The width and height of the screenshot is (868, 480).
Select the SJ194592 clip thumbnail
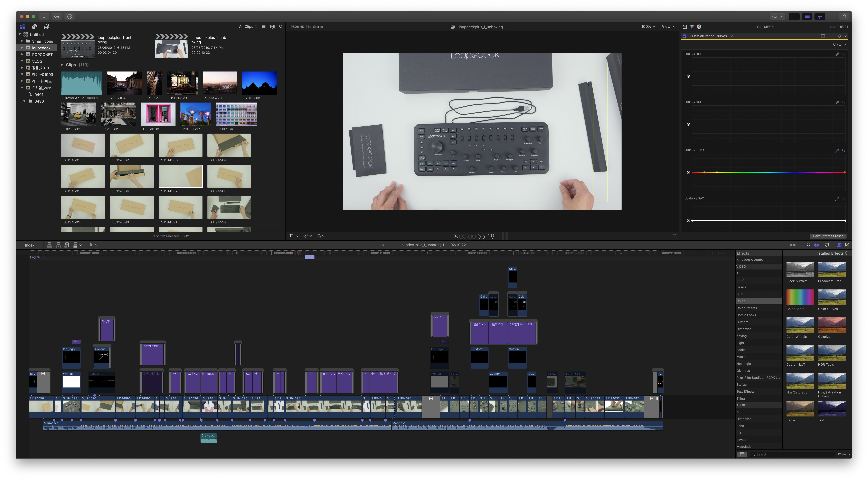pos(229,208)
